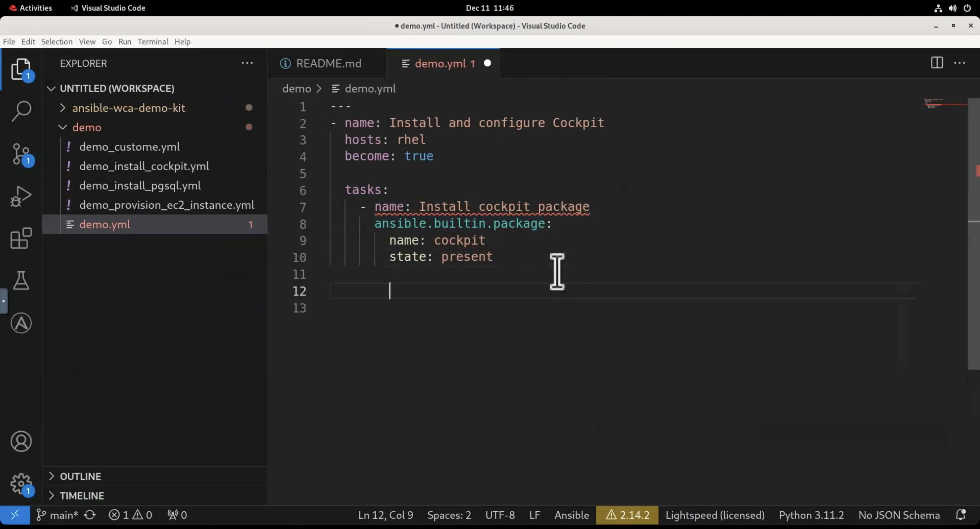Collapse the UNTITLED (WORKSPACE) section

155,88
